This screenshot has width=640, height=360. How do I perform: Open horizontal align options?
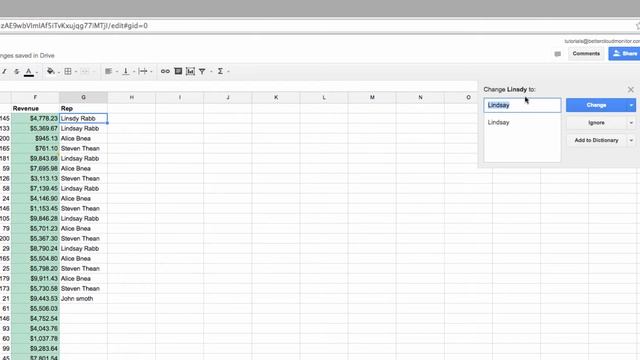(108, 71)
